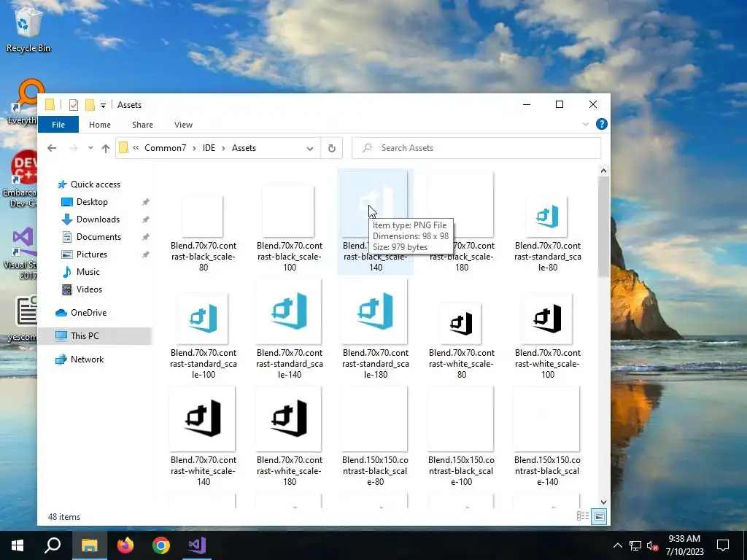Open the View ribbon tab

point(183,125)
